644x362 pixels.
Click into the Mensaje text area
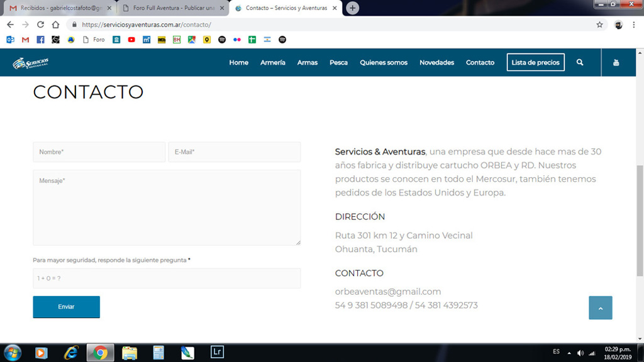[167, 207]
